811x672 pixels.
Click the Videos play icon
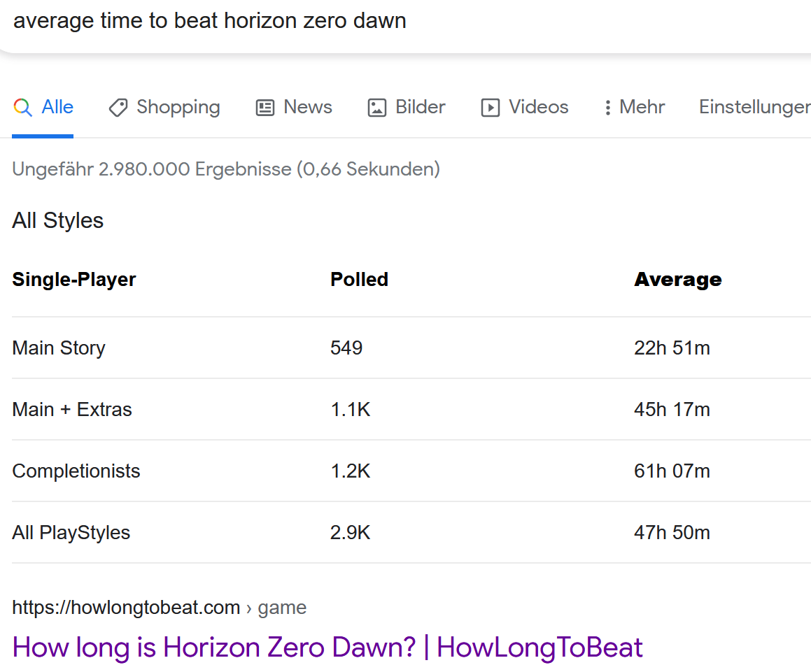[x=491, y=108]
